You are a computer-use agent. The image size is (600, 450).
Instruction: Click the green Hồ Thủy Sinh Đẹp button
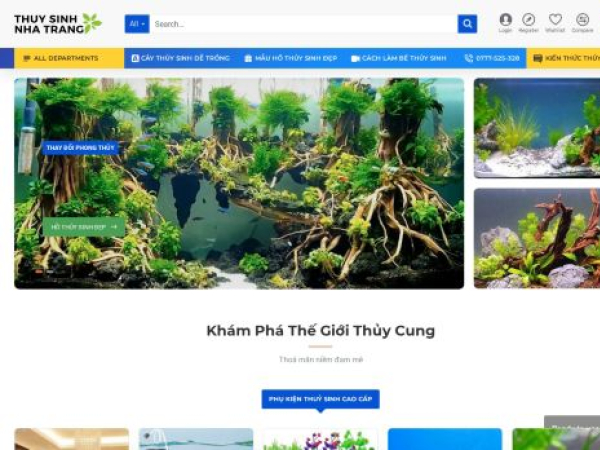(84, 227)
